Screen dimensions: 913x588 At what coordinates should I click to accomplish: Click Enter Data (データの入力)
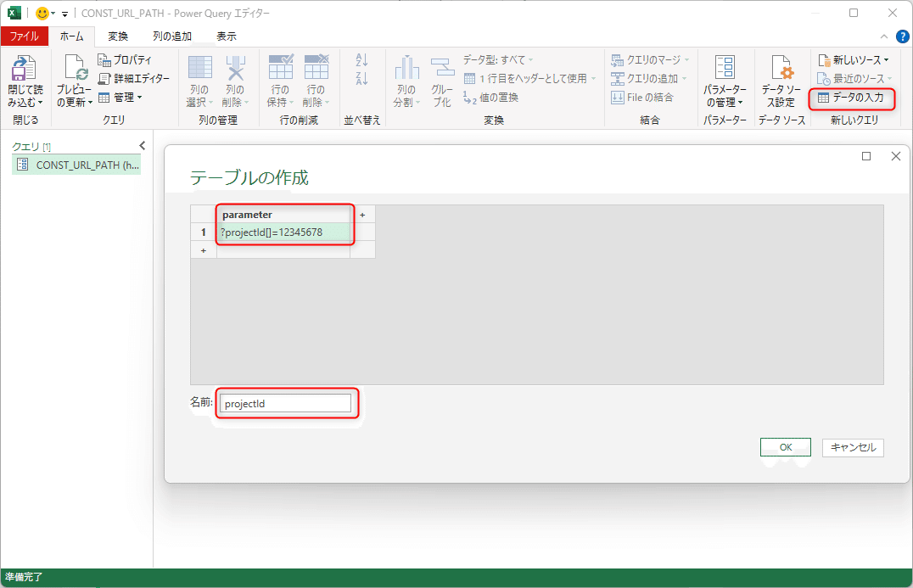(851, 98)
